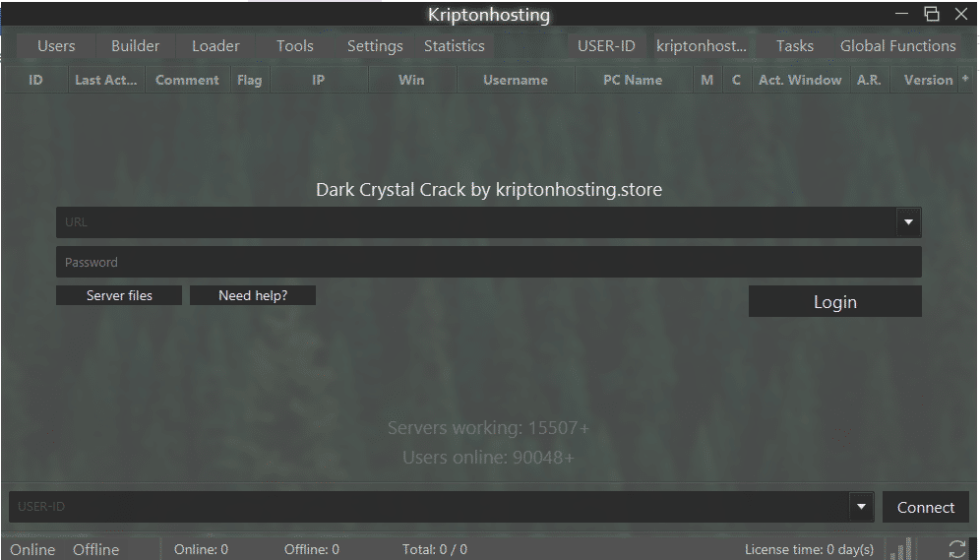Open the Tools tab

[295, 45]
